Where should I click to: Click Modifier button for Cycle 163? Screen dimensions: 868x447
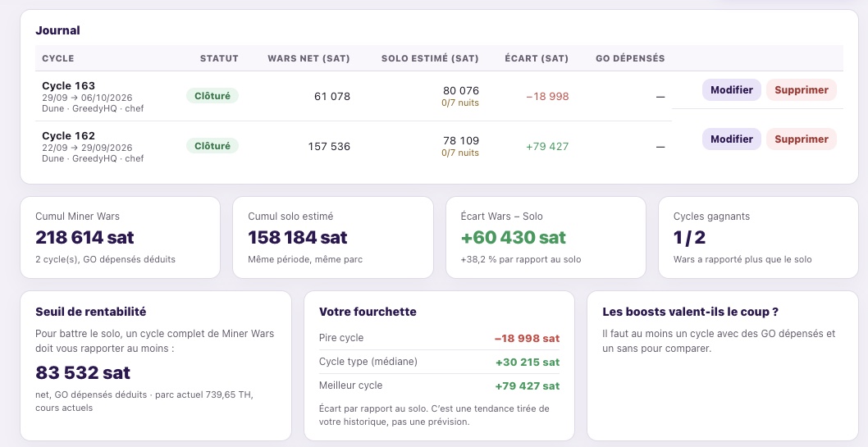(x=731, y=89)
